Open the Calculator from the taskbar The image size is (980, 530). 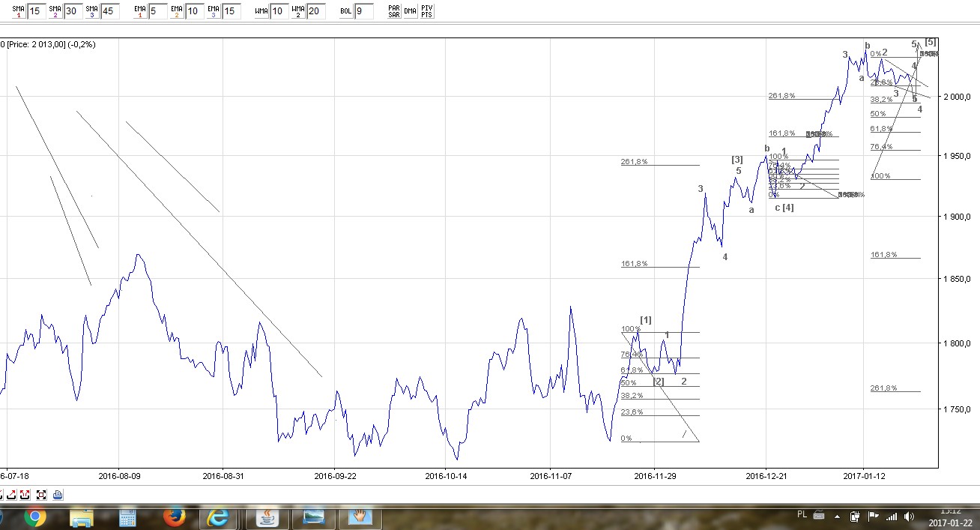pyautogui.click(x=127, y=517)
